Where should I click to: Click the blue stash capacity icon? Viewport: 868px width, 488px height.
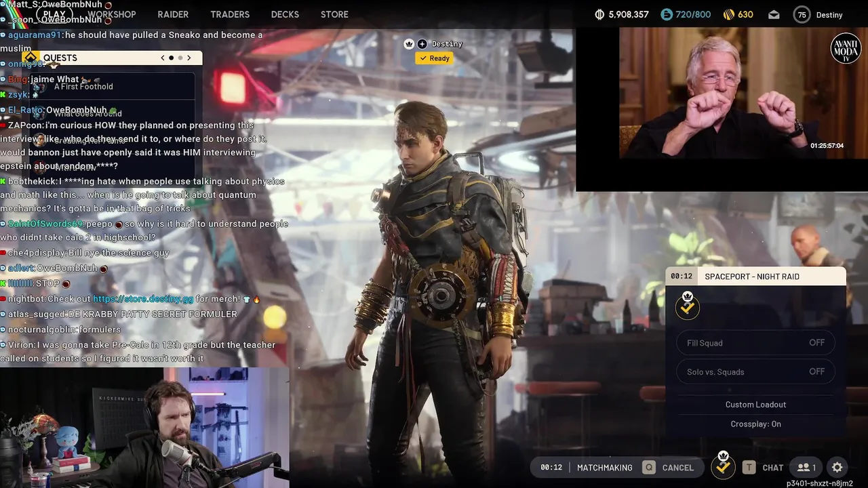[x=666, y=14]
